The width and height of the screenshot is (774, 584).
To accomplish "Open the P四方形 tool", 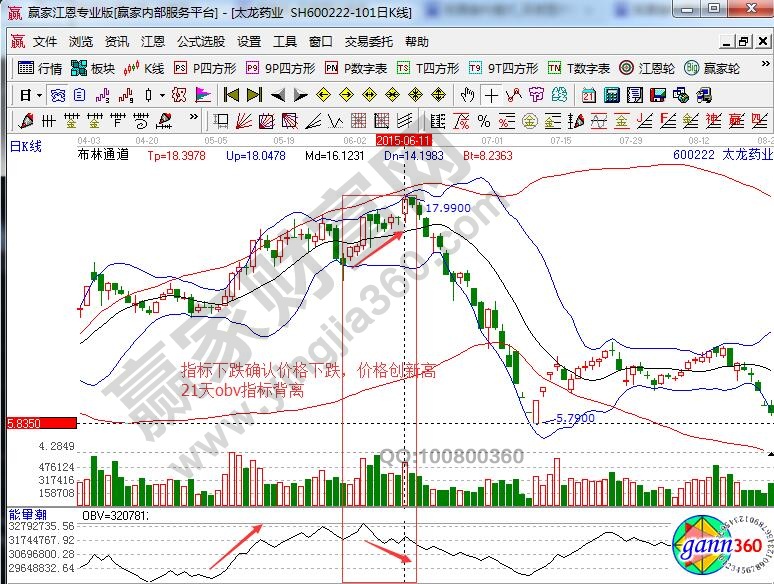I will tap(205, 68).
